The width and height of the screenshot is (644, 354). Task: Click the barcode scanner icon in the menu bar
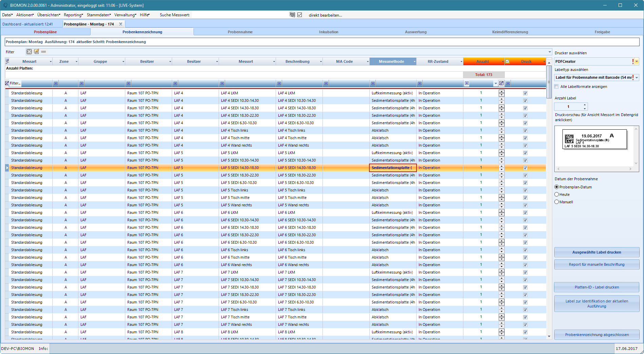tap(292, 15)
